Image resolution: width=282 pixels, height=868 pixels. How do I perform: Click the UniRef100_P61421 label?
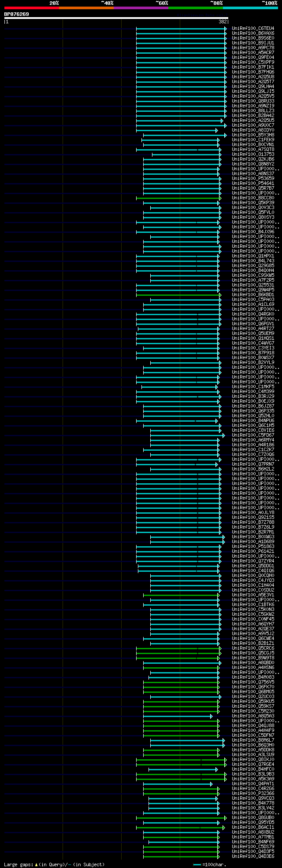click(x=253, y=552)
